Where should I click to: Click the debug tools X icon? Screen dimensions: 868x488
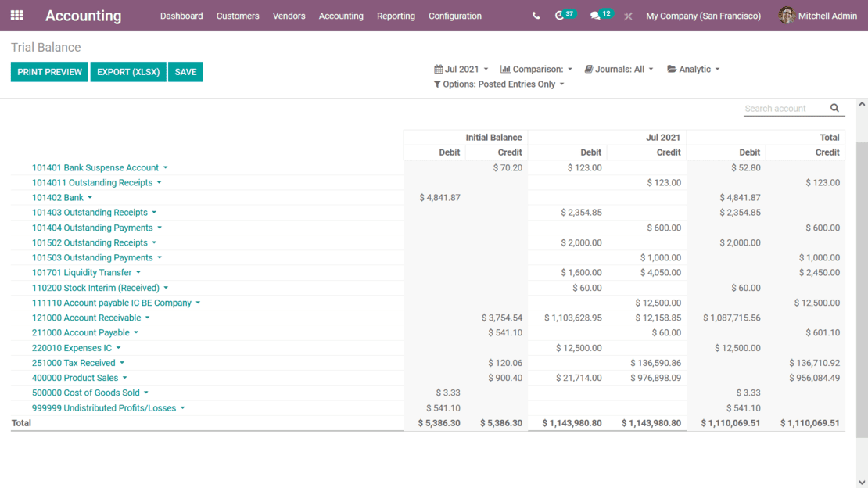[x=628, y=16]
